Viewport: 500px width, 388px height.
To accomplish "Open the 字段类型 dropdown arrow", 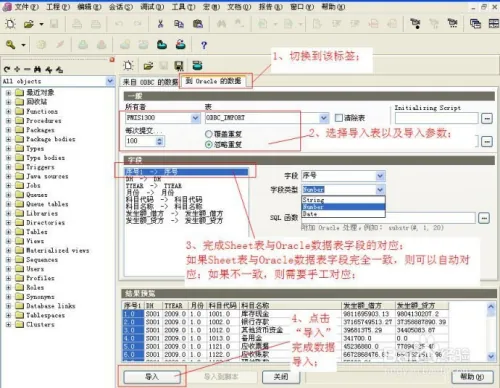I will click(x=380, y=190).
